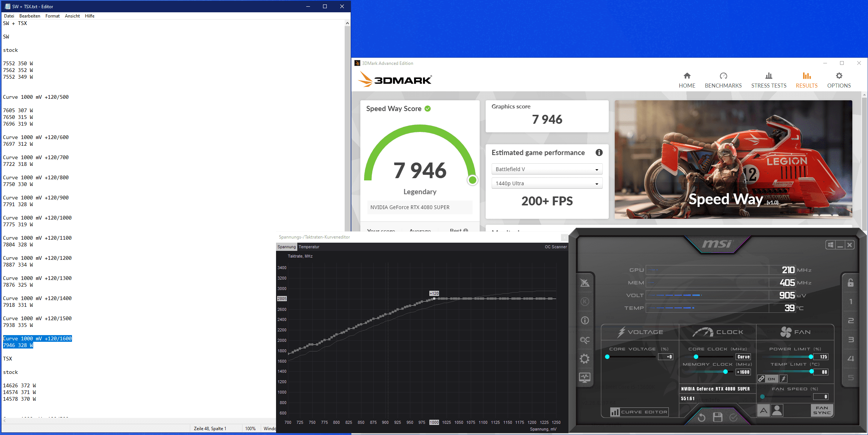The width and height of the screenshot is (868, 435).
Task: Toggle Afterburner profile lock
Action: tap(851, 283)
